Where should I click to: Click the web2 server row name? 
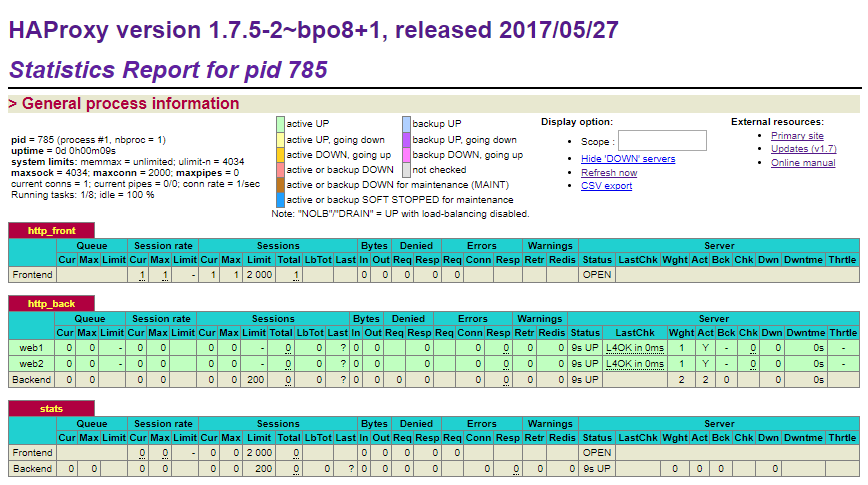tap(32, 364)
